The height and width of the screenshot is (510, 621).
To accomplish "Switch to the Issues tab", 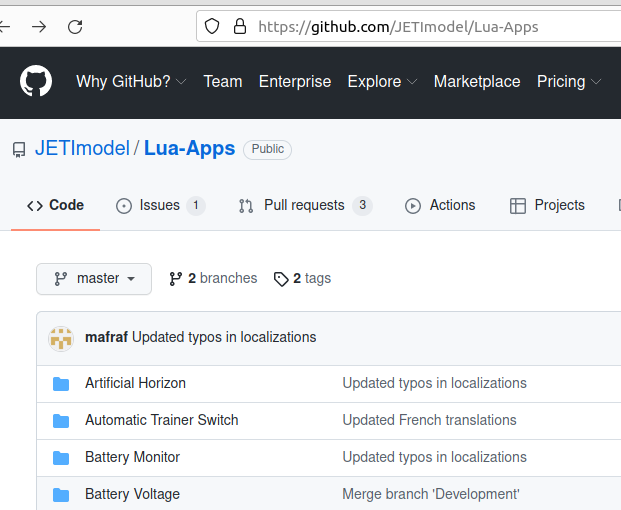I will click(x=160, y=206).
